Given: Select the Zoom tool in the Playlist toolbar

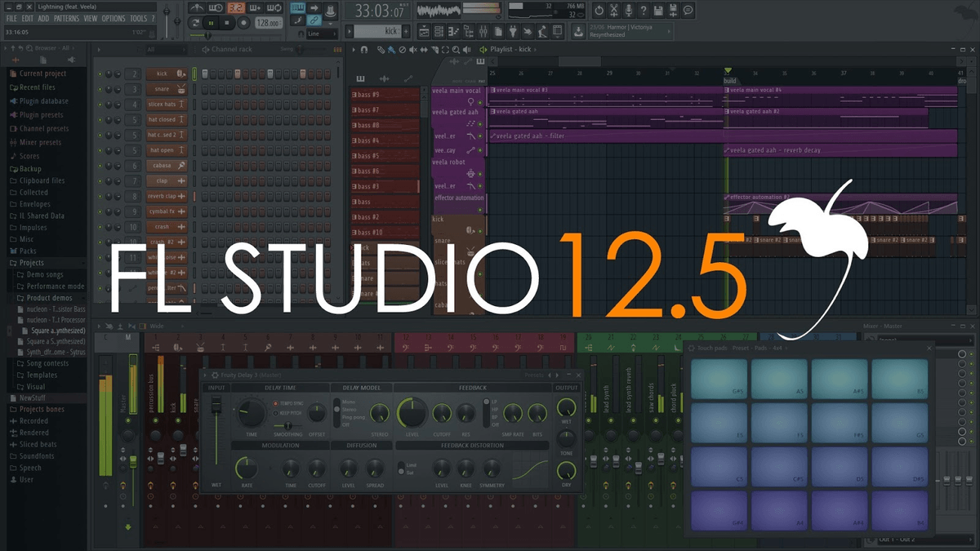Looking at the screenshot, I should [456, 50].
